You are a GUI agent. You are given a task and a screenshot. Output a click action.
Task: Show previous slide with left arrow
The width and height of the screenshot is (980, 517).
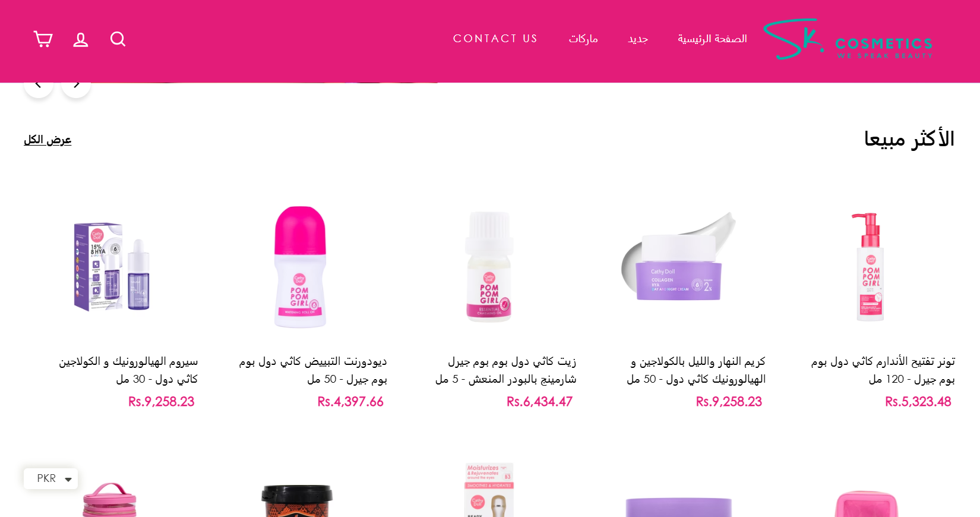click(39, 84)
